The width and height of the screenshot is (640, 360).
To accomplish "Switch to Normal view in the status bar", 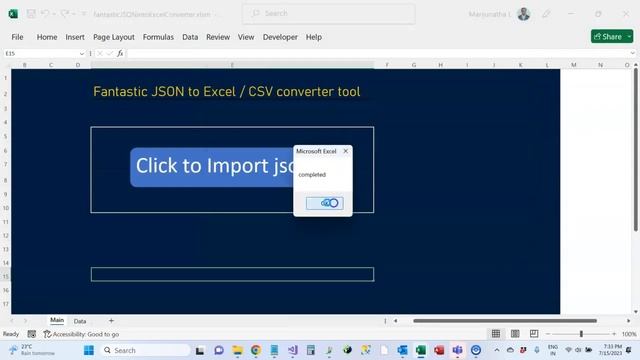I will point(496,334).
